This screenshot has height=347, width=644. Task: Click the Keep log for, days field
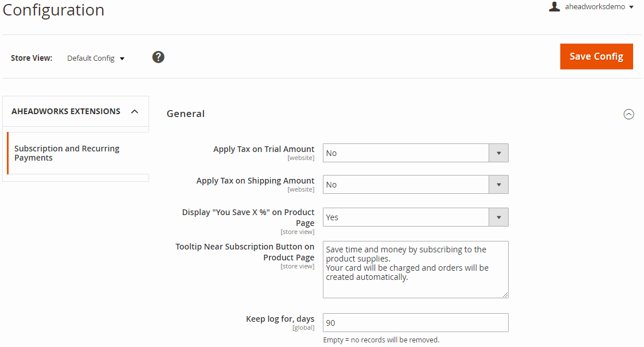pyautogui.click(x=415, y=323)
